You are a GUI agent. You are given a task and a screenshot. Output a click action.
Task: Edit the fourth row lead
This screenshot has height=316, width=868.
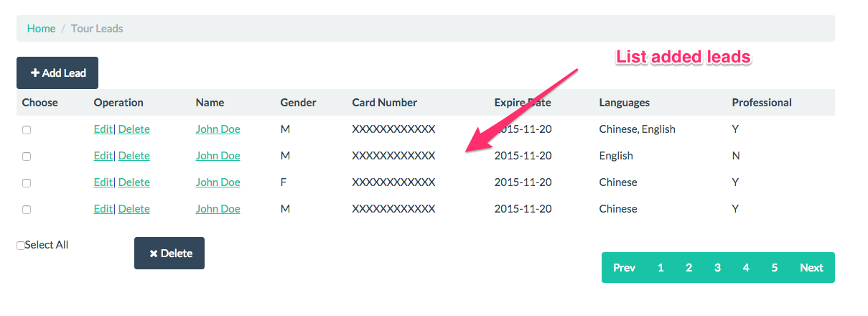pos(103,209)
